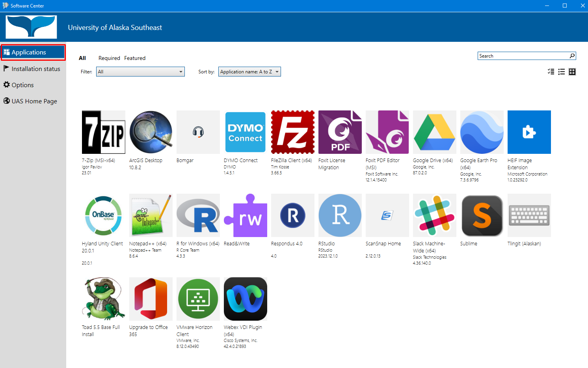588x368 pixels.
Task: Open Installation status in sidebar
Action: point(33,69)
